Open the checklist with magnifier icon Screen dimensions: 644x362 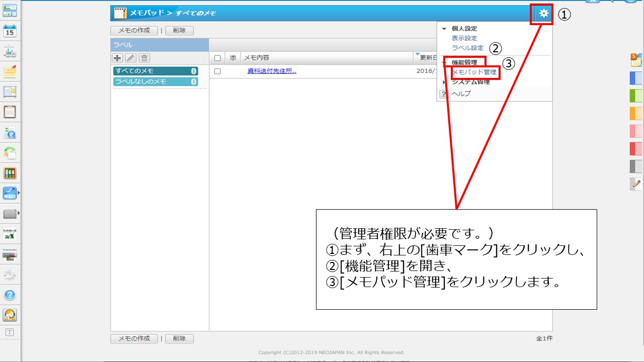pyautogui.click(x=10, y=133)
